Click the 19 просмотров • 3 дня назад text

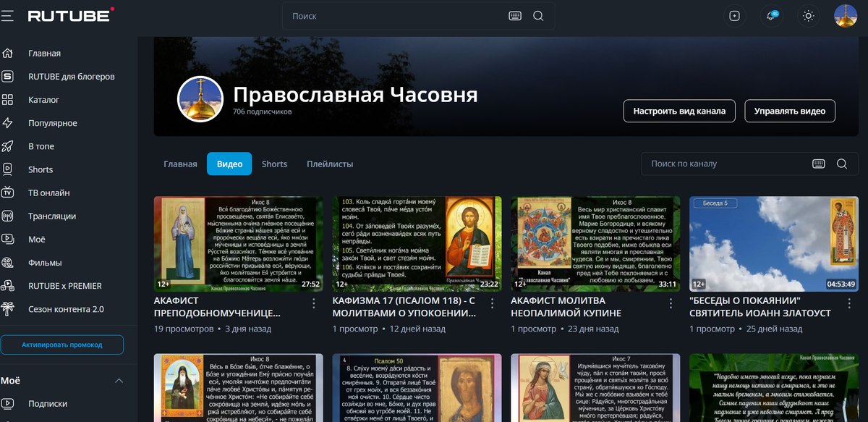click(213, 329)
